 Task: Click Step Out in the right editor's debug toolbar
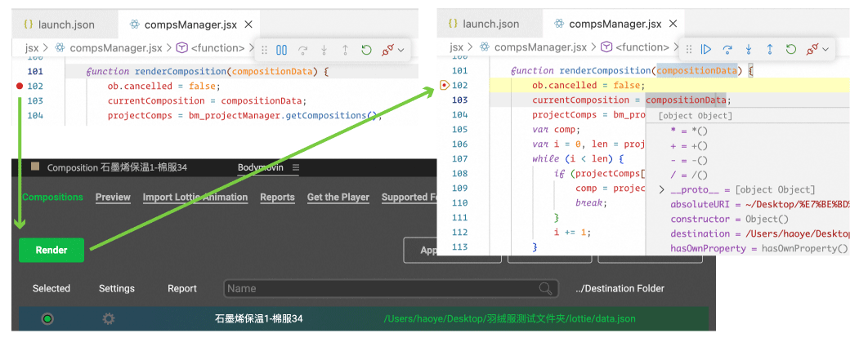(769, 49)
